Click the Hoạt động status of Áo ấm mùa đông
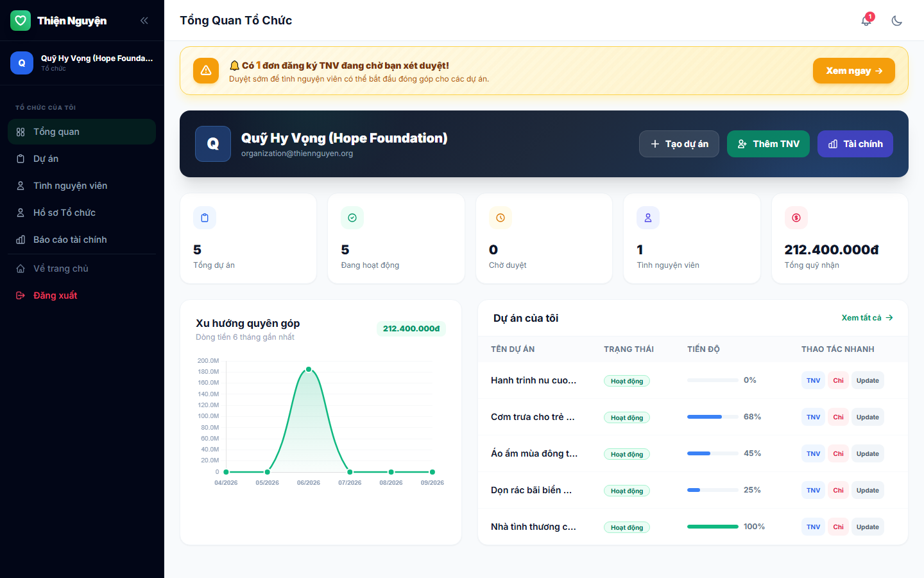Screen dimensions: 924x578 pyautogui.click(x=627, y=454)
